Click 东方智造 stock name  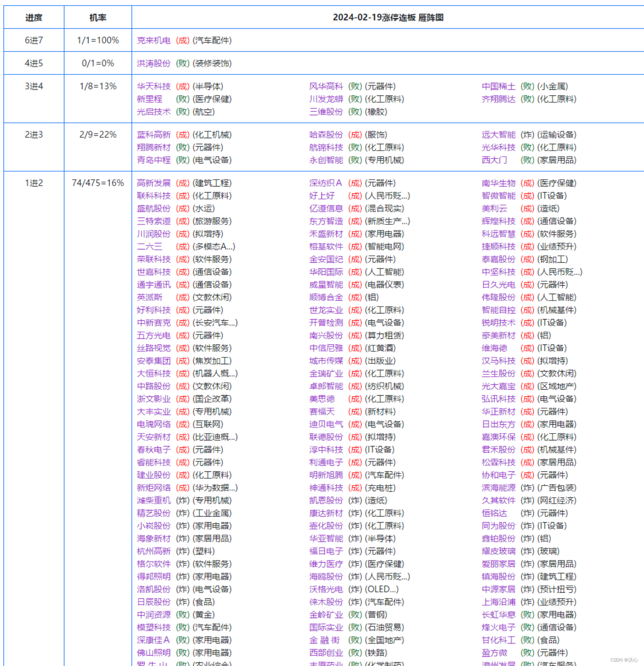326,221
